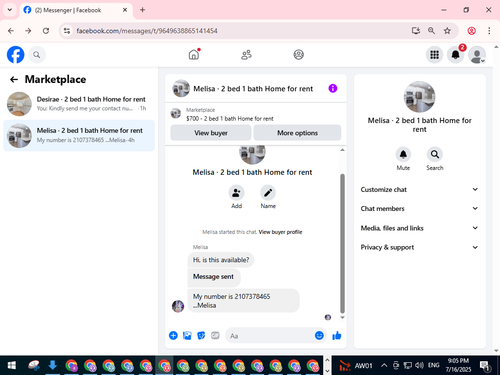This screenshot has height=375, width=500.
Task: Open the grid Menu icon
Action: coord(434,55)
